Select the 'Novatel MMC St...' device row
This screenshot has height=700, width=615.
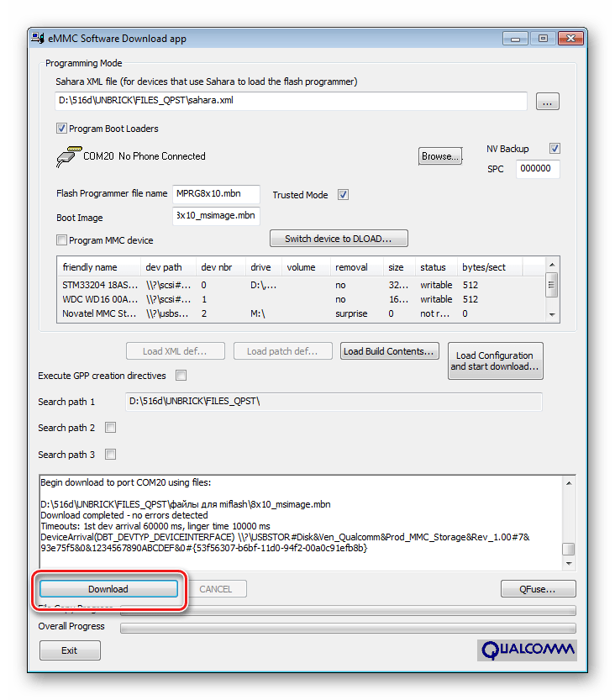click(x=302, y=313)
